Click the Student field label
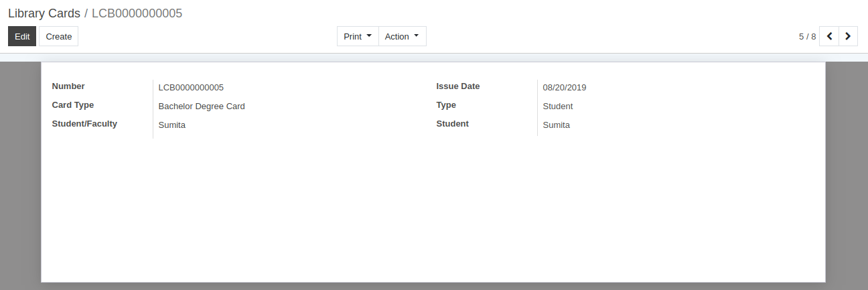The image size is (868, 290). click(x=453, y=123)
